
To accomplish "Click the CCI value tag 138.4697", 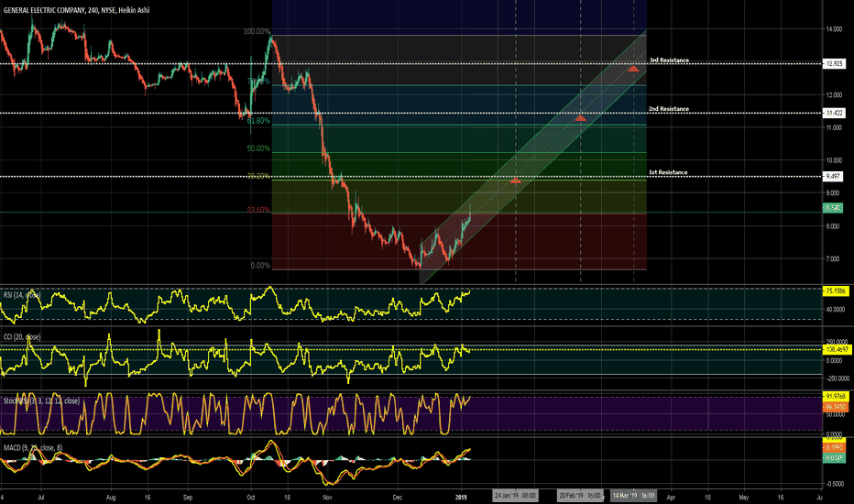I will [x=838, y=350].
